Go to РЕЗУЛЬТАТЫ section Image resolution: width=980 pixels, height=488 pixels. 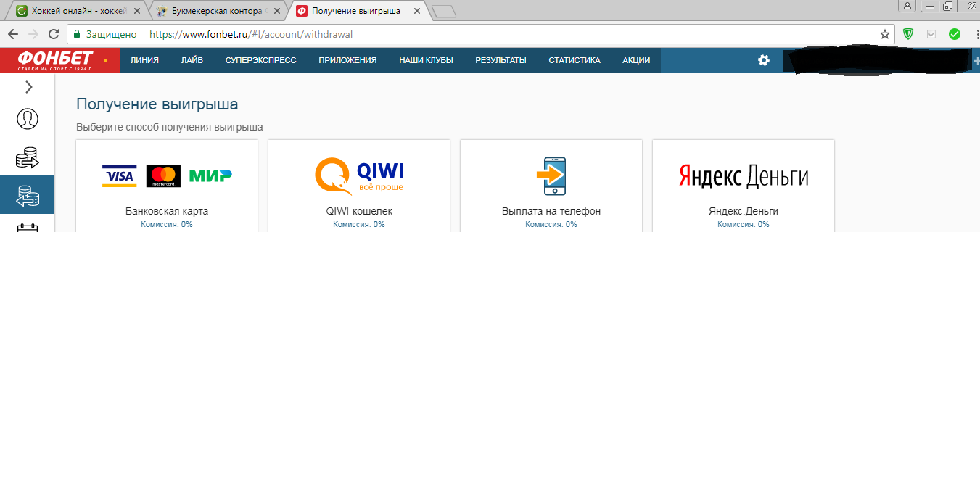pyautogui.click(x=501, y=60)
